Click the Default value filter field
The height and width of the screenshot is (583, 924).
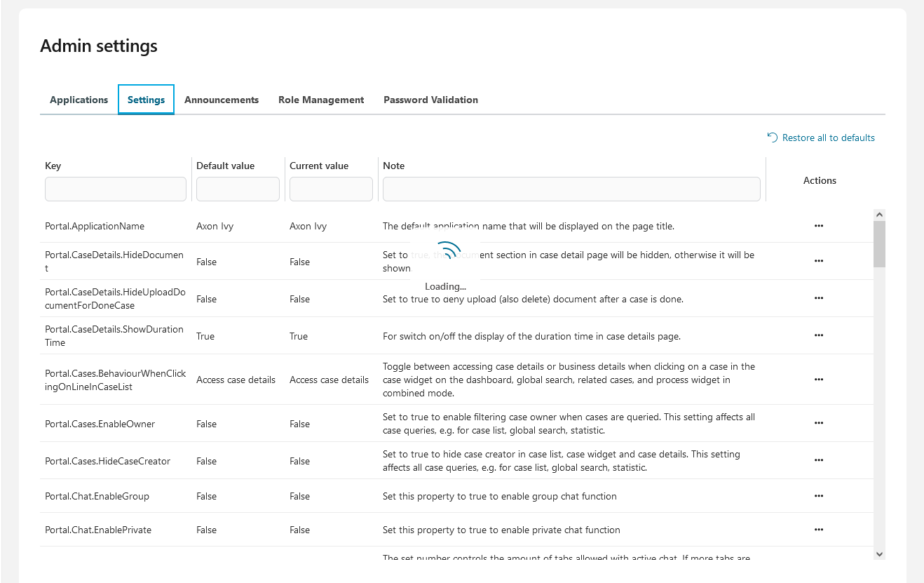point(238,189)
